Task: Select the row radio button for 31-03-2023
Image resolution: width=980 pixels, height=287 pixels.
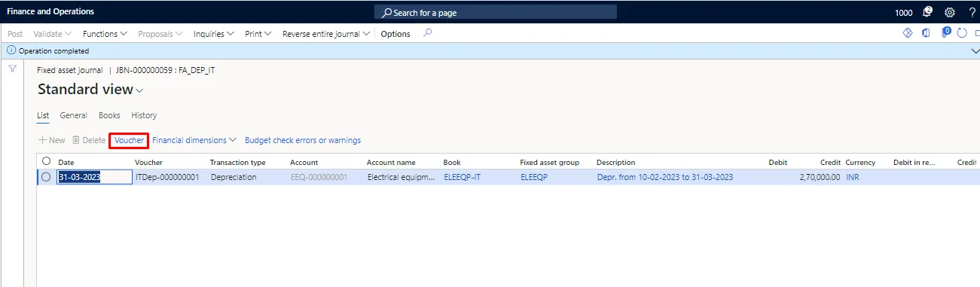Action: (46, 177)
